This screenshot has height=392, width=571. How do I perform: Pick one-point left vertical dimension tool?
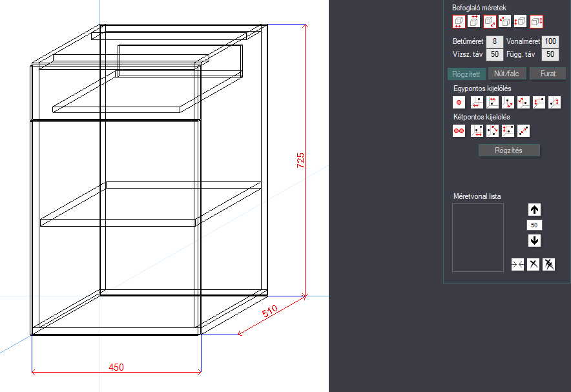click(x=539, y=103)
